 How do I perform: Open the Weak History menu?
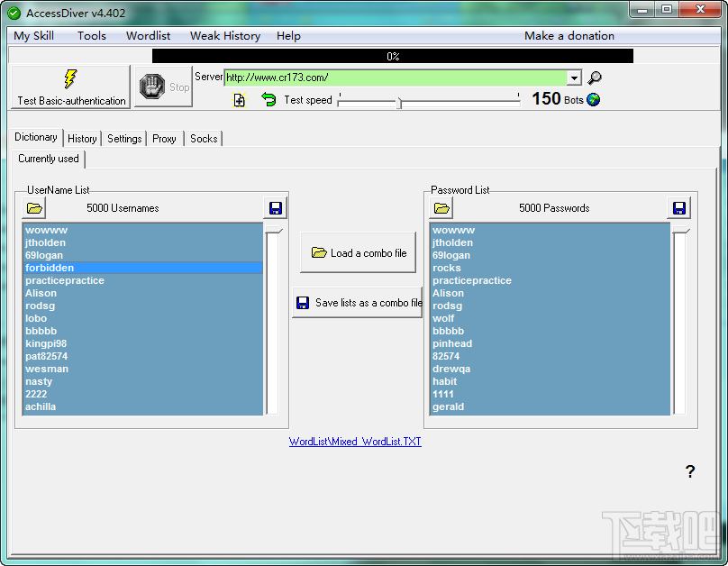click(225, 36)
